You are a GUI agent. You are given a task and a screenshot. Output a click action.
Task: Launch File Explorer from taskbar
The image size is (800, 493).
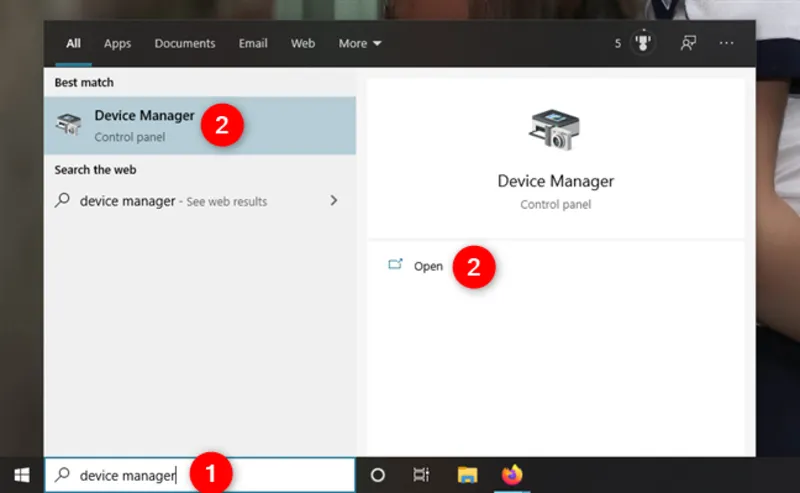coord(467,475)
